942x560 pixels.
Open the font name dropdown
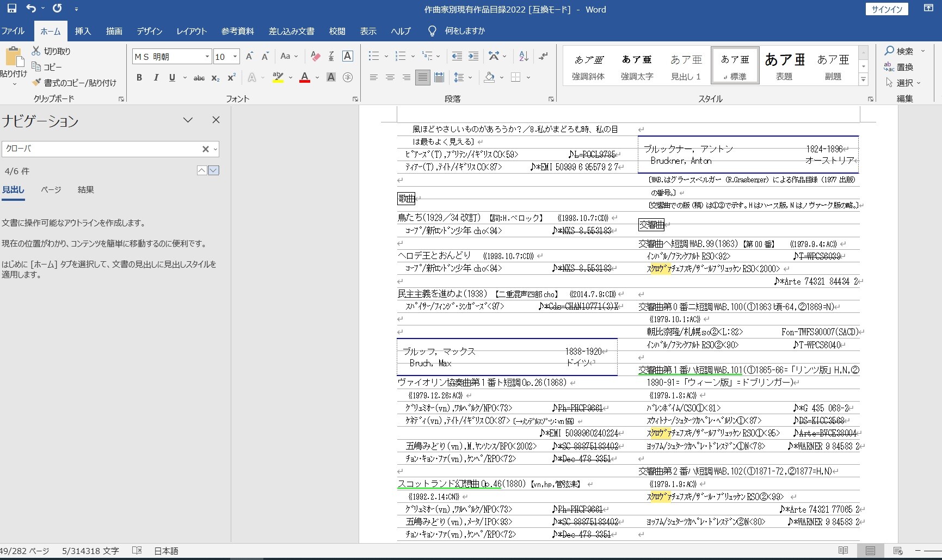coord(207,57)
